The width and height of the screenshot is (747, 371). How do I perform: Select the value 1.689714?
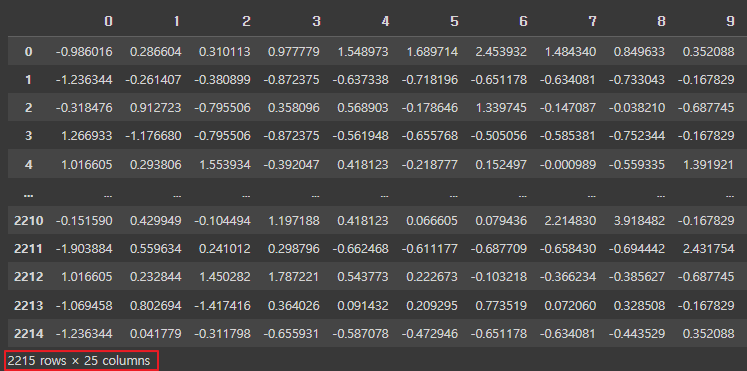click(x=432, y=51)
